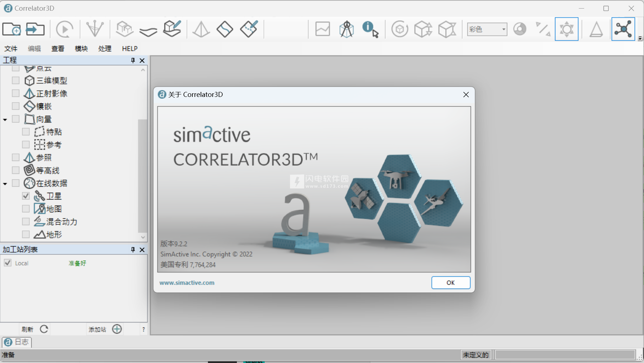
Task: Close the 加工站列表 panel
Action: coord(142,249)
